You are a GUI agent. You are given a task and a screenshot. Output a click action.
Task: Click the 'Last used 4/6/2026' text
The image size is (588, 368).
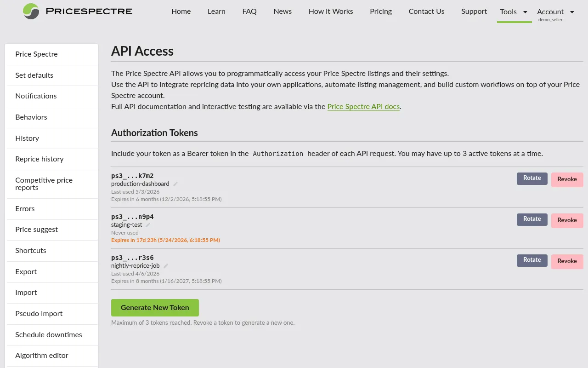136,274
